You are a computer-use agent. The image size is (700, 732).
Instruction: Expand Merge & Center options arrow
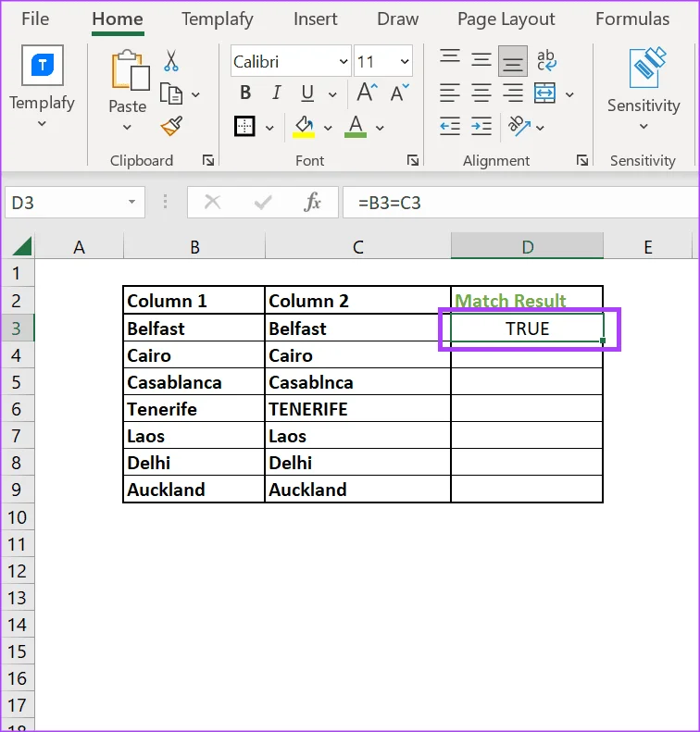569,94
